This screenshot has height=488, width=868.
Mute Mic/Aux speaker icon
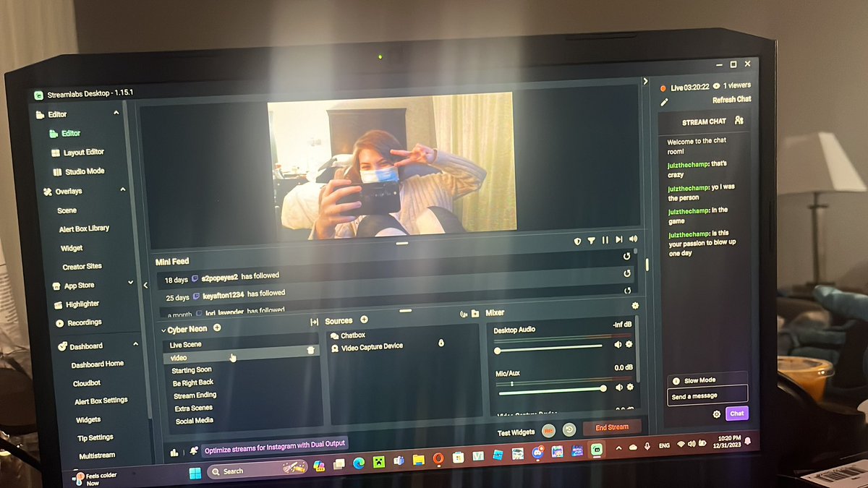point(619,388)
